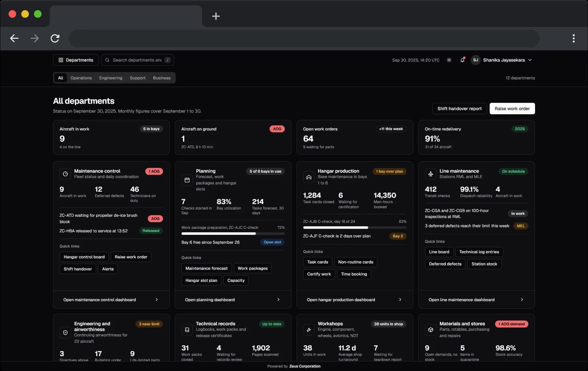This screenshot has width=588, height=371.
Task: Open notifications bell
Action: pyautogui.click(x=462, y=60)
